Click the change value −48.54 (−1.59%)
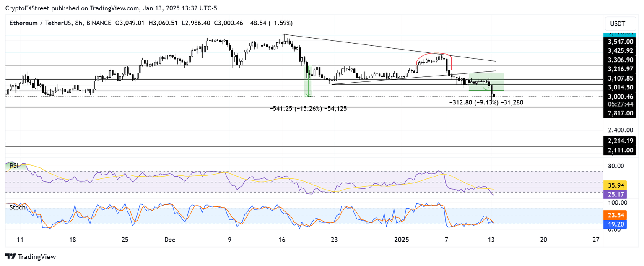 270,23
